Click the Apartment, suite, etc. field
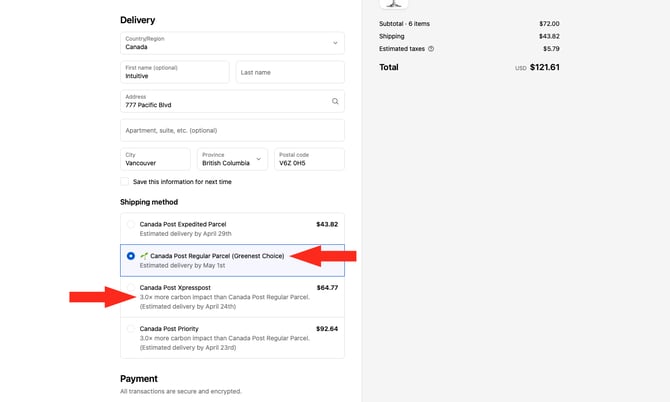 point(232,130)
